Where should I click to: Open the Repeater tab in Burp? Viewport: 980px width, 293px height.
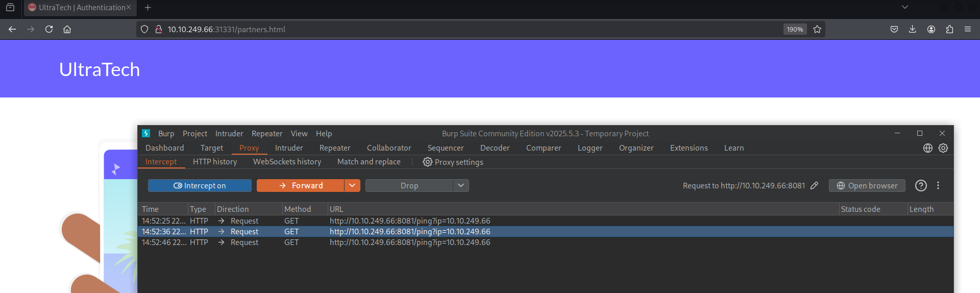[x=335, y=148]
